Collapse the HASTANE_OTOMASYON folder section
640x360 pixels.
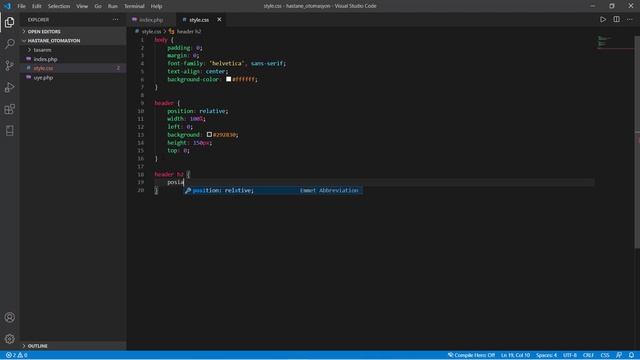point(73,41)
